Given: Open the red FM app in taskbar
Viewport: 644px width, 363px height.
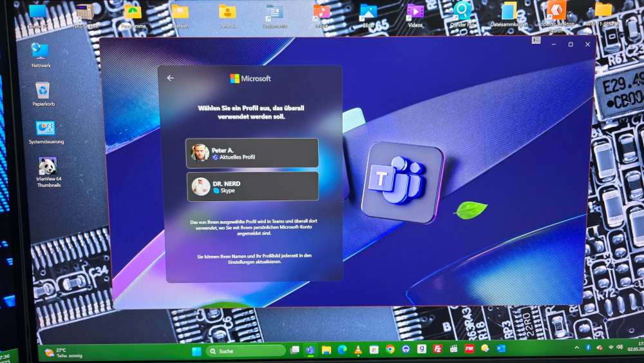Looking at the screenshot, I should point(469,349).
